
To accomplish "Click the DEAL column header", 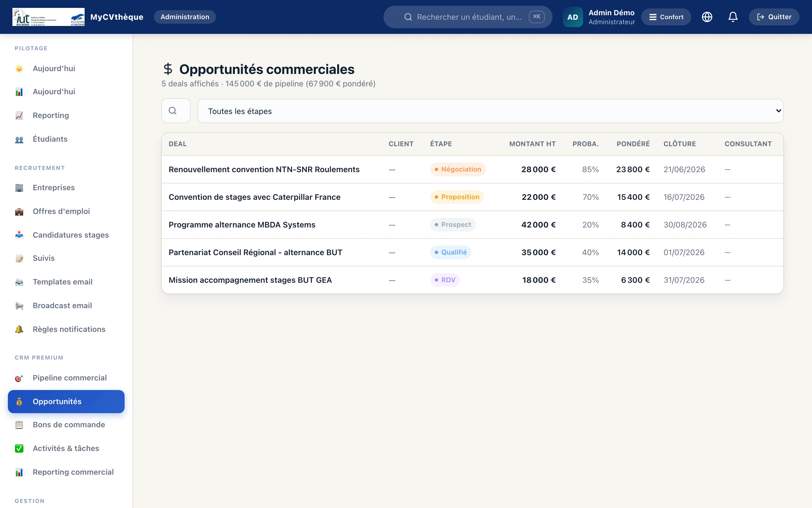I will [x=178, y=144].
